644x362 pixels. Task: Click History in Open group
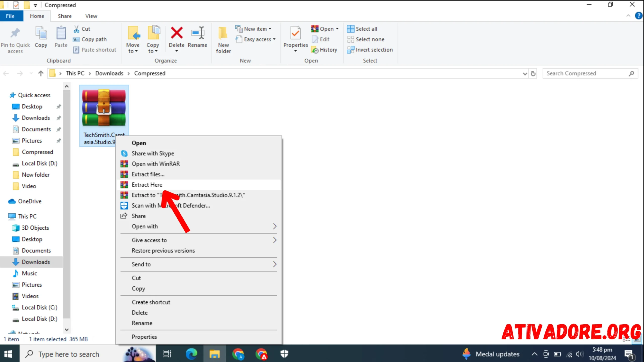324,50
